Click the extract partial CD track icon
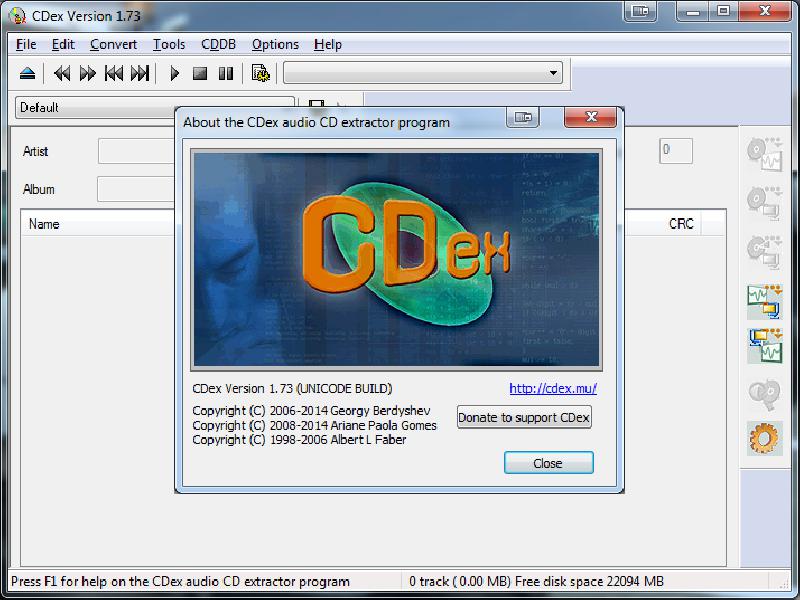The image size is (800, 600). [764, 252]
